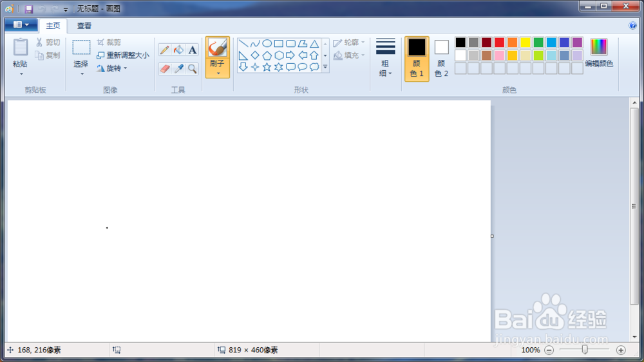The image size is (644, 362).
Task: Choose the Four-point star shape
Action: click(255, 67)
